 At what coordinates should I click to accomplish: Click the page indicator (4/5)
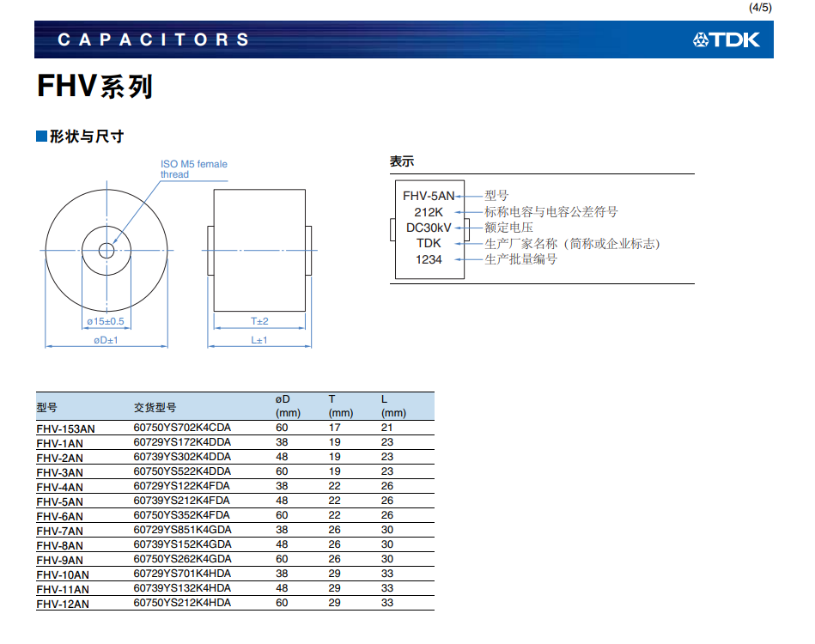click(760, 8)
